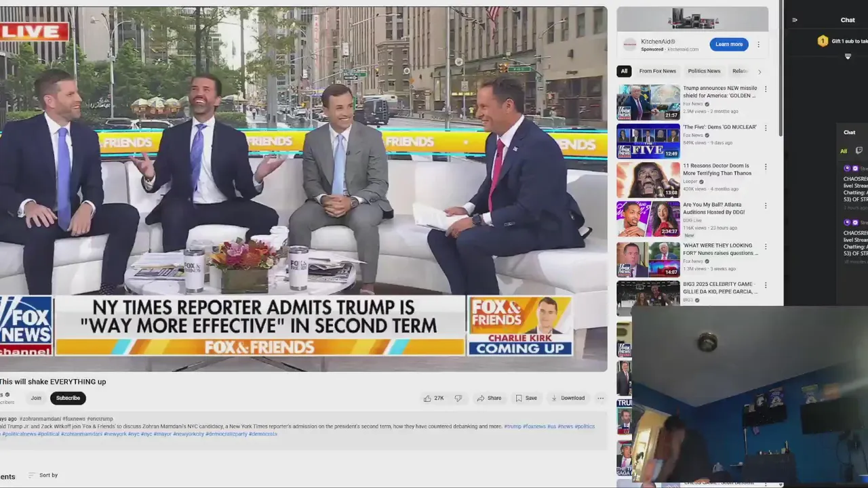This screenshot has height=488, width=868.
Task: Click the DDG Live channel name
Action: tap(692, 220)
